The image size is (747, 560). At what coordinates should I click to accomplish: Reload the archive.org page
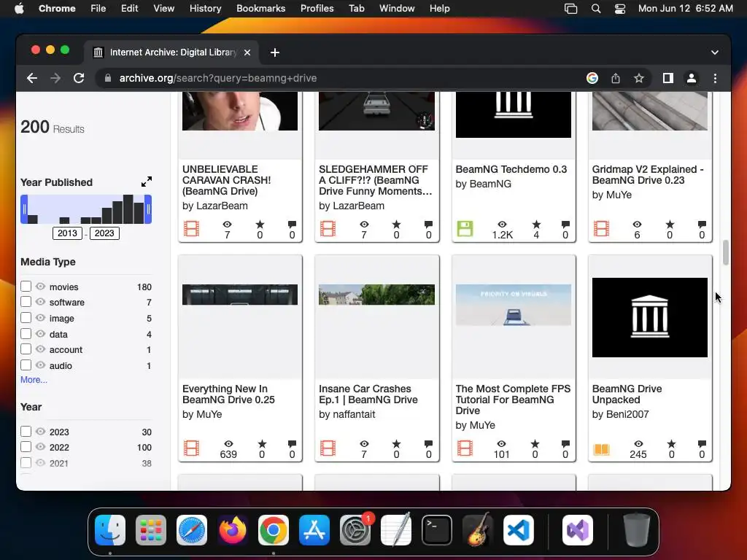(x=79, y=78)
